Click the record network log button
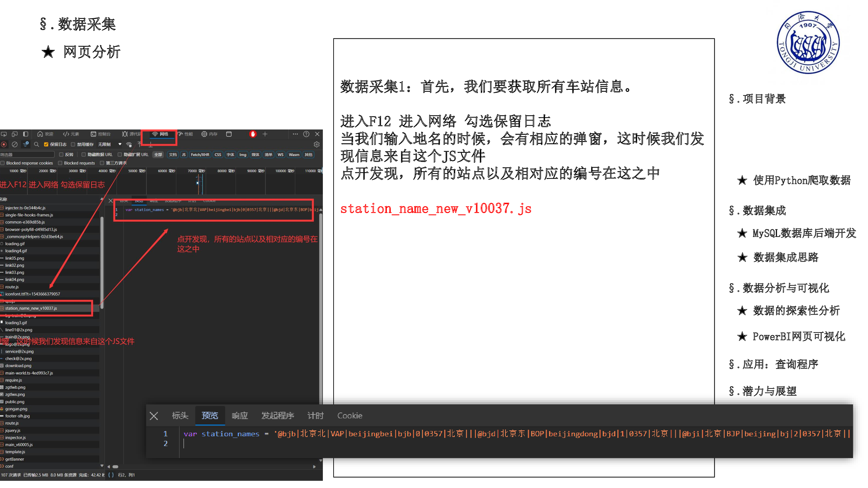The image size is (868, 488). click(4, 144)
